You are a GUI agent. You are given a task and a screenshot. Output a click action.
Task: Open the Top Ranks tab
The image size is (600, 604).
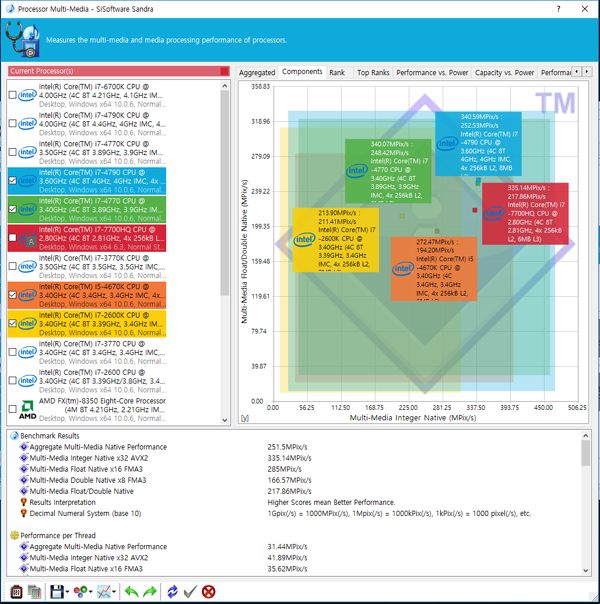(373, 73)
